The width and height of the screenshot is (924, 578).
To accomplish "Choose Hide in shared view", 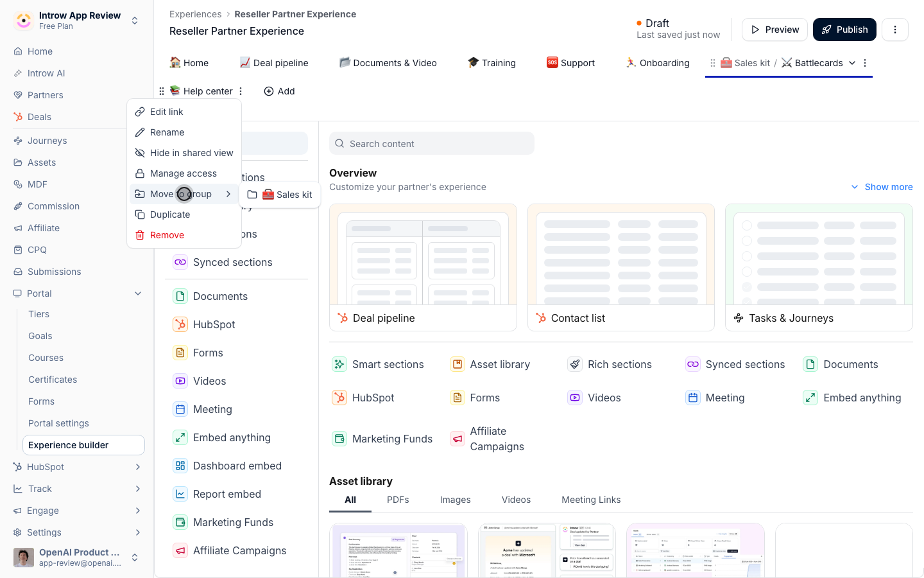I will (184, 153).
